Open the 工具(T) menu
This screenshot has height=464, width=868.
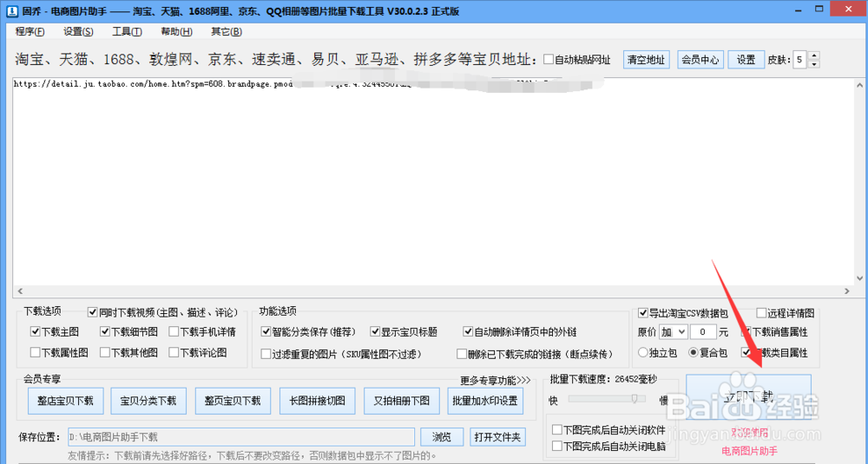pos(127,31)
